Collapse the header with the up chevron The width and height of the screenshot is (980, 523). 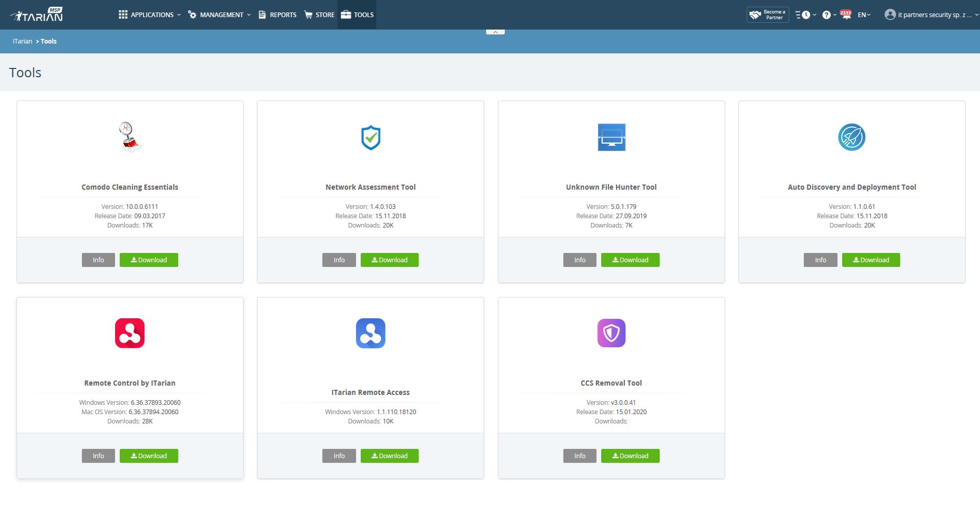point(495,32)
